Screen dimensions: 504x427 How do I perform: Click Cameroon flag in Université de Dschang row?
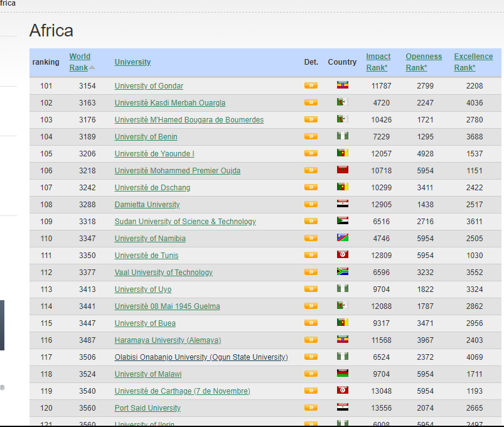coord(343,187)
